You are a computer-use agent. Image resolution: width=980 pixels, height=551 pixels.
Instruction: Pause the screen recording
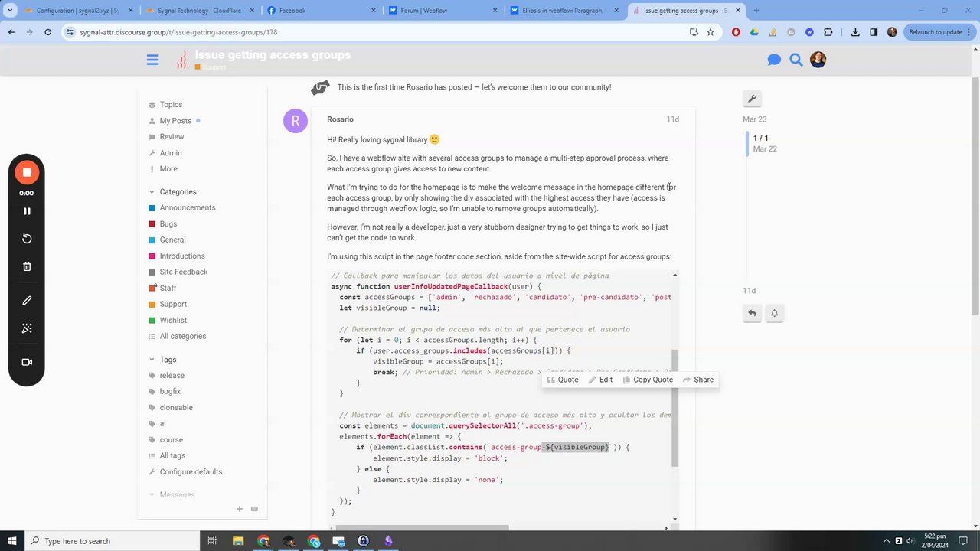coord(27,211)
